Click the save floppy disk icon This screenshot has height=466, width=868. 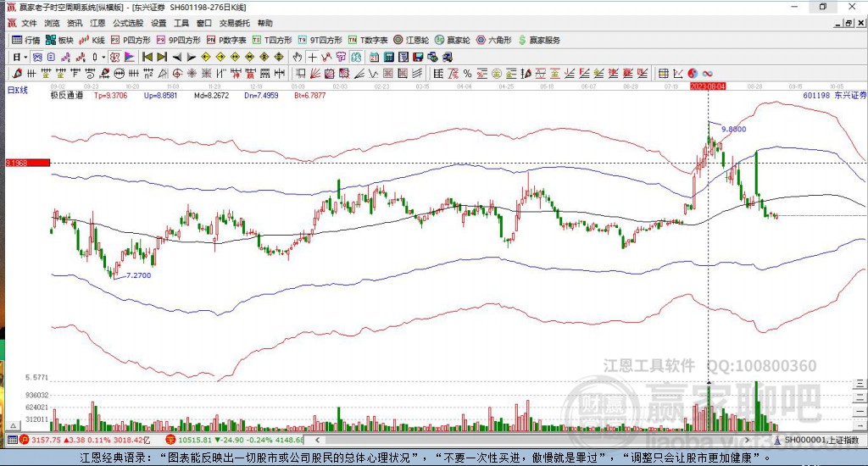pyautogui.click(x=418, y=57)
